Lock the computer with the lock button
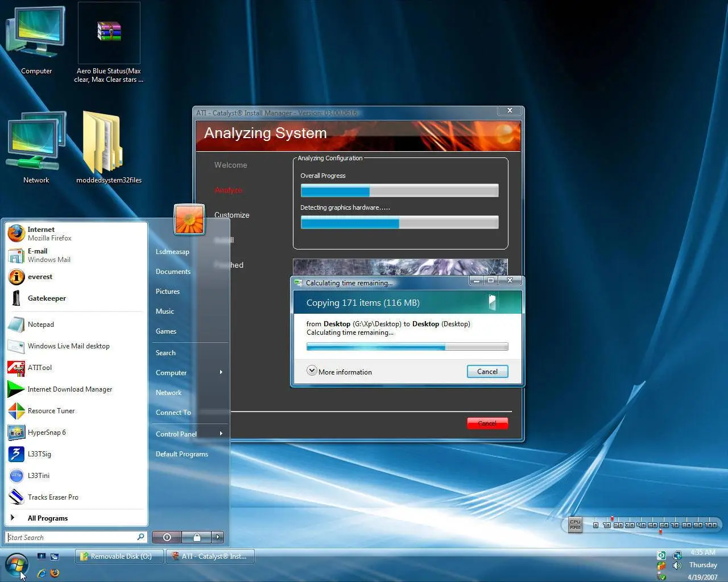The height and width of the screenshot is (582, 728). (197, 537)
